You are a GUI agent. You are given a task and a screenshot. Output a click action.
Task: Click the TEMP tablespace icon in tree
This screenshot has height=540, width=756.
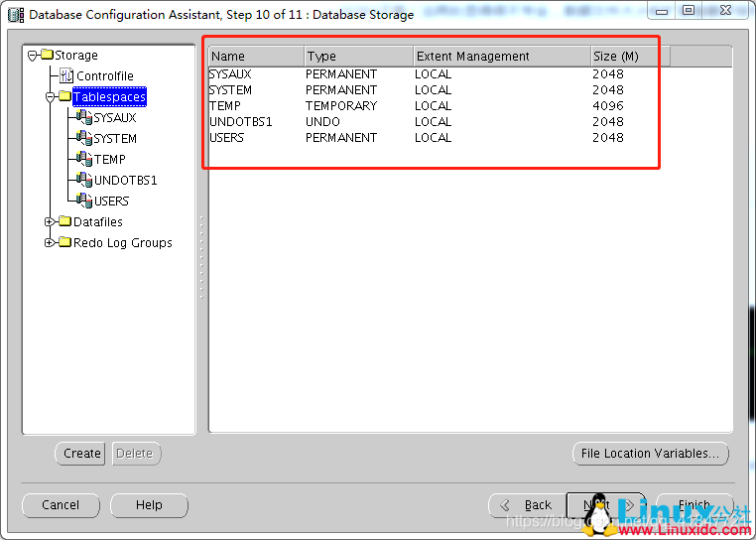[84, 159]
